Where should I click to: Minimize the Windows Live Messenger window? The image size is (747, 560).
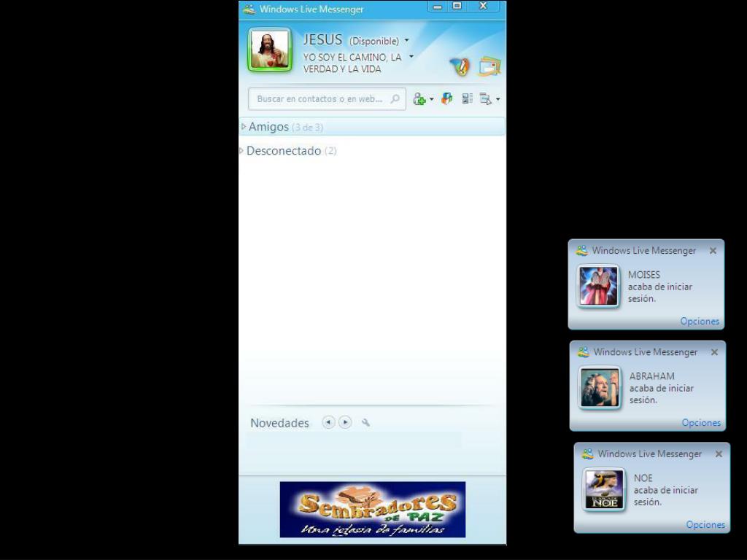[438, 7]
